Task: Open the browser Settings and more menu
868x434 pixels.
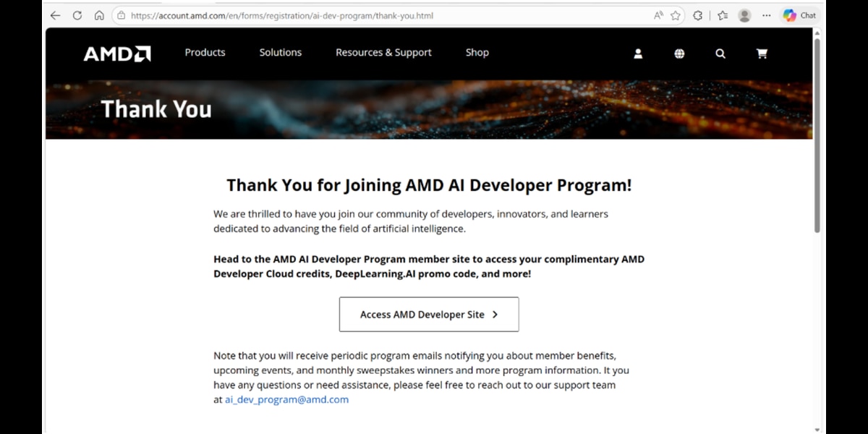Action: click(767, 15)
